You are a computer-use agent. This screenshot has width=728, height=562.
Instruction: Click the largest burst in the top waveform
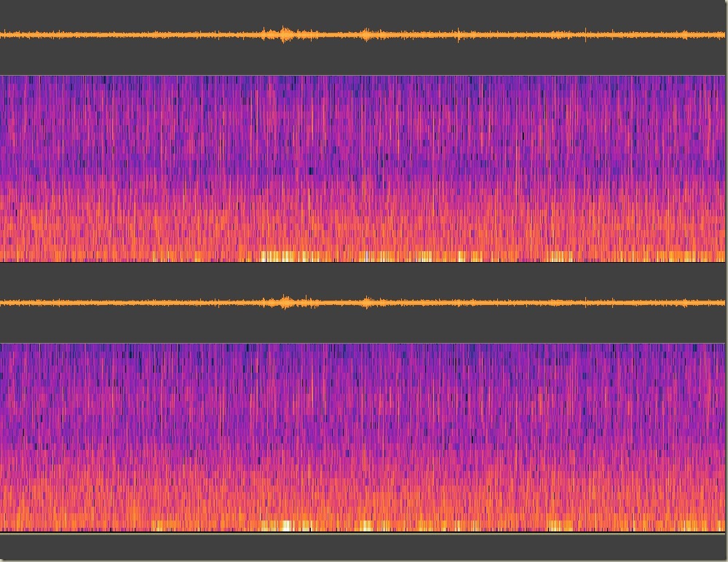point(284,34)
